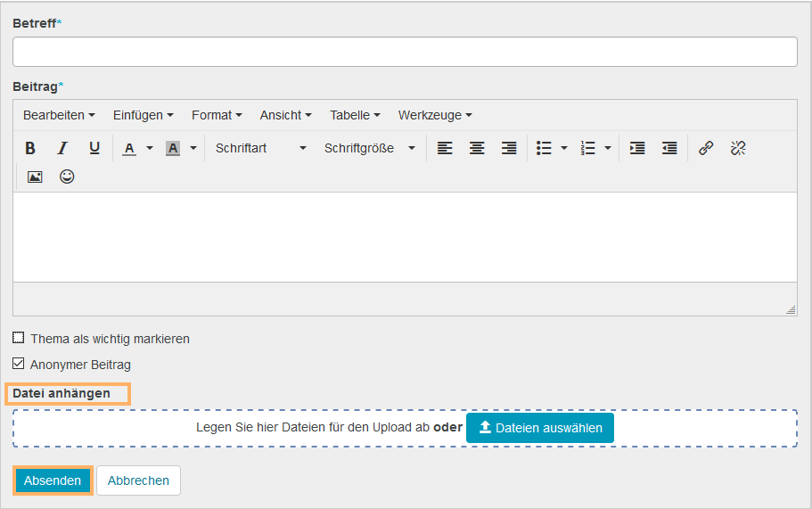Center align the text

[x=477, y=148]
